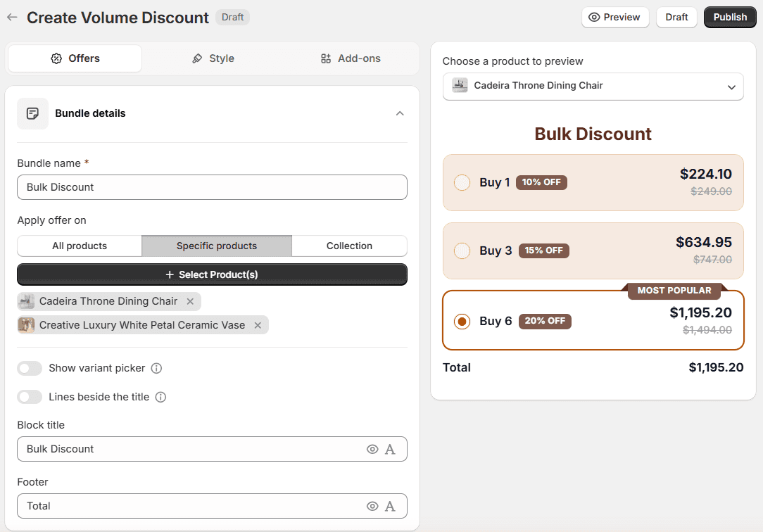Click the Publish button

pos(730,18)
